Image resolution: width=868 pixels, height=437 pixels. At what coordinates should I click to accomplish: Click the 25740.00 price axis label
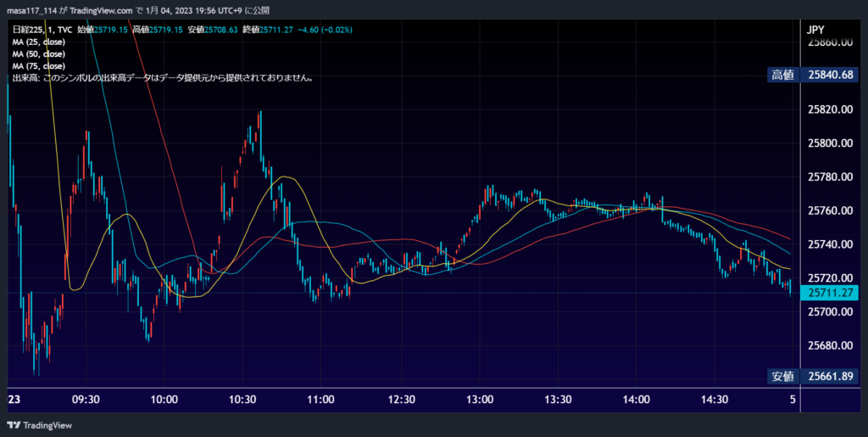click(830, 244)
